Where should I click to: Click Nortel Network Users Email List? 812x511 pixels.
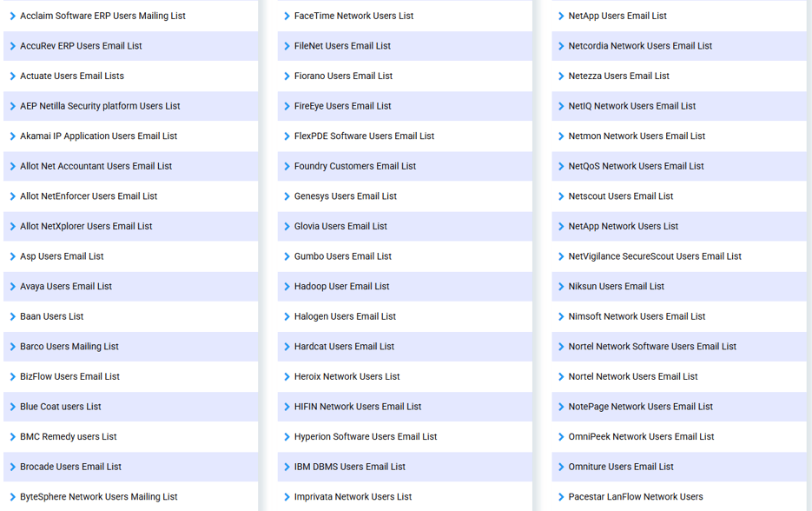pyautogui.click(x=633, y=377)
